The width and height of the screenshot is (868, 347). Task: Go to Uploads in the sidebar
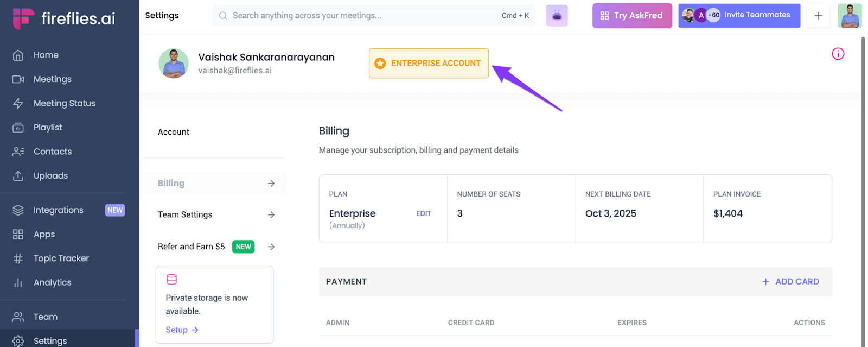coord(50,175)
